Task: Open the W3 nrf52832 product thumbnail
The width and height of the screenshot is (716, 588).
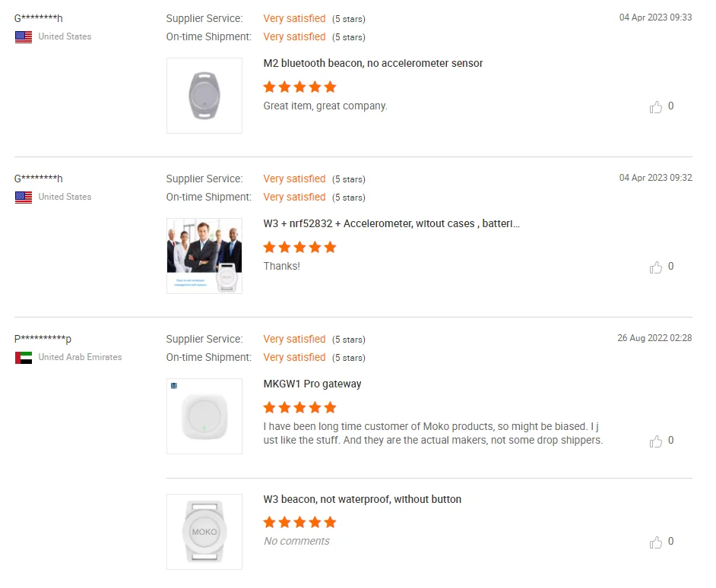Action: pyautogui.click(x=204, y=256)
